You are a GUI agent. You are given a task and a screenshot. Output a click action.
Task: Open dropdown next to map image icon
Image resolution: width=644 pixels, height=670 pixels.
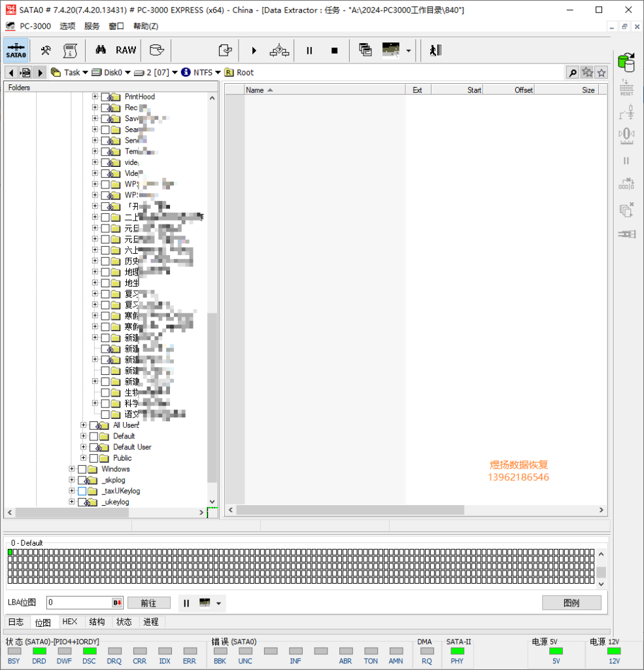[408, 51]
